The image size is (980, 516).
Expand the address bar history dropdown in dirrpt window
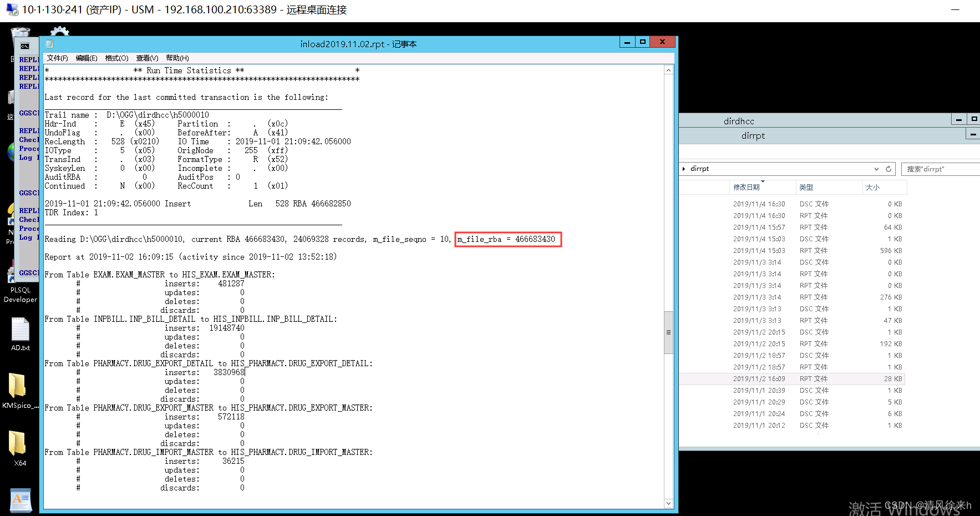tap(876, 169)
